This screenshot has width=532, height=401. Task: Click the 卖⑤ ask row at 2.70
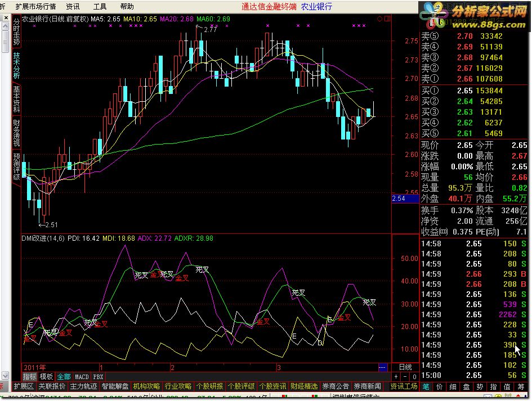pyautogui.click(x=474, y=36)
